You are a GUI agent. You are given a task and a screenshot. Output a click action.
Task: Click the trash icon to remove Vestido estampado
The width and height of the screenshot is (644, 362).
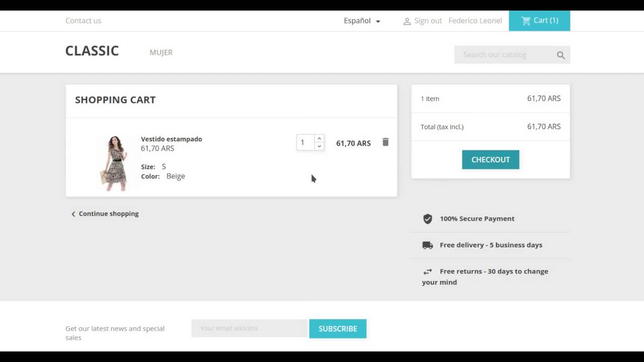pos(385,142)
